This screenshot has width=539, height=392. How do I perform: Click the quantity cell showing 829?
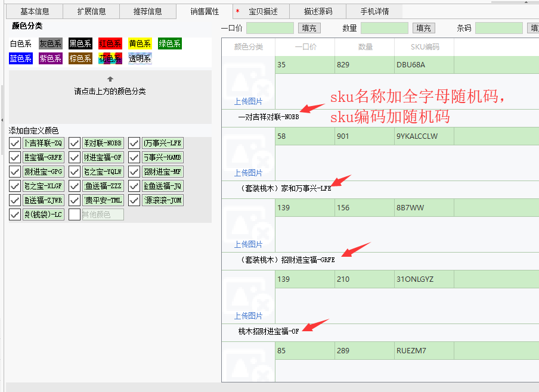[x=364, y=65]
